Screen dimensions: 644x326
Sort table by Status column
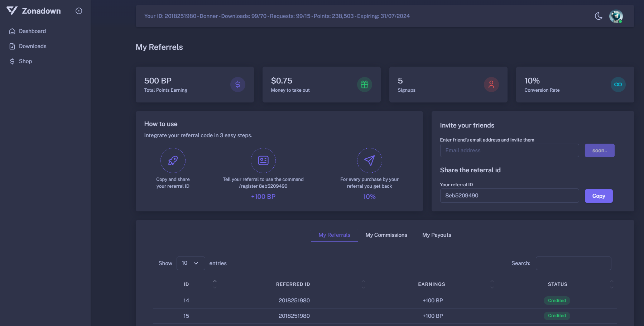point(558,284)
